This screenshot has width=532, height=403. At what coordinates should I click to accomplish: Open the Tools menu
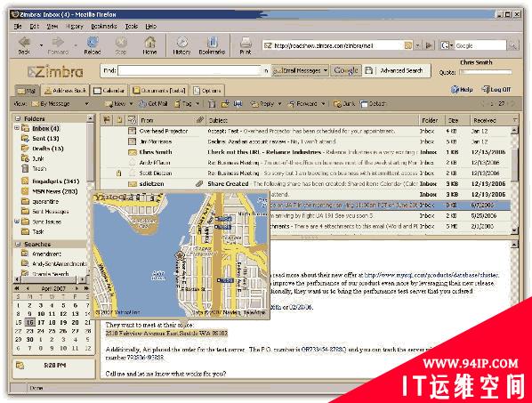132,26
